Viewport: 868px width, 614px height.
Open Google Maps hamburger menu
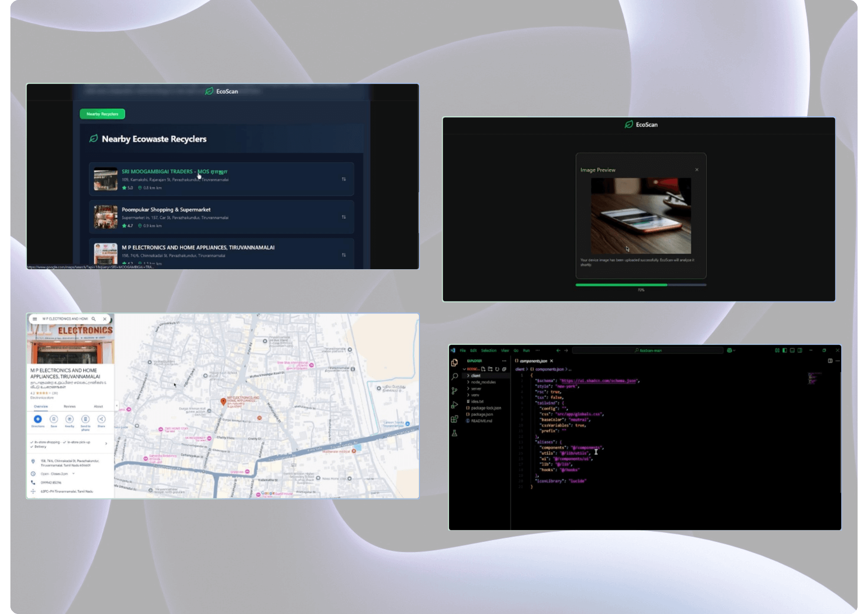[x=35, y=319]
